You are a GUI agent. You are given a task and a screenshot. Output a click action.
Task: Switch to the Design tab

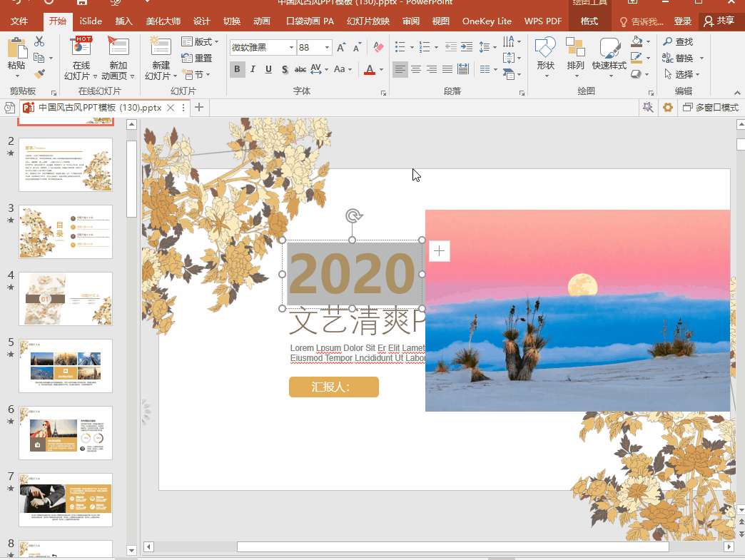coord(201,21)
